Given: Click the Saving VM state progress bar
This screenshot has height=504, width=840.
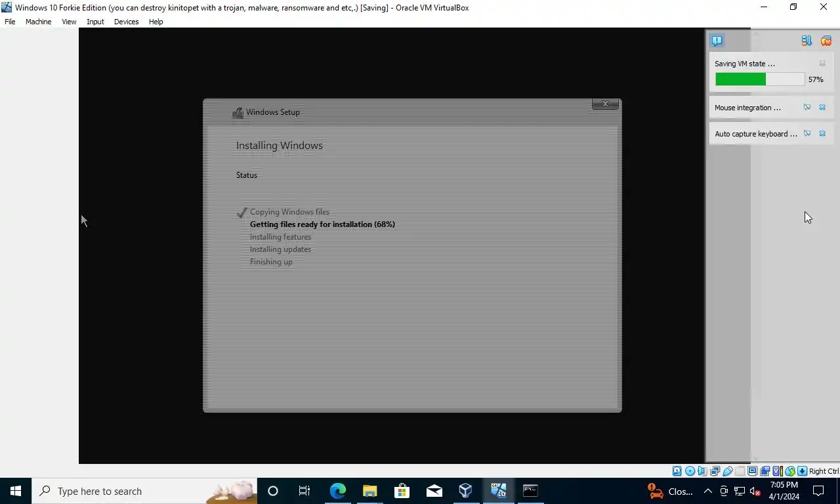Looking at the screenshot, I should pos(760,79).
